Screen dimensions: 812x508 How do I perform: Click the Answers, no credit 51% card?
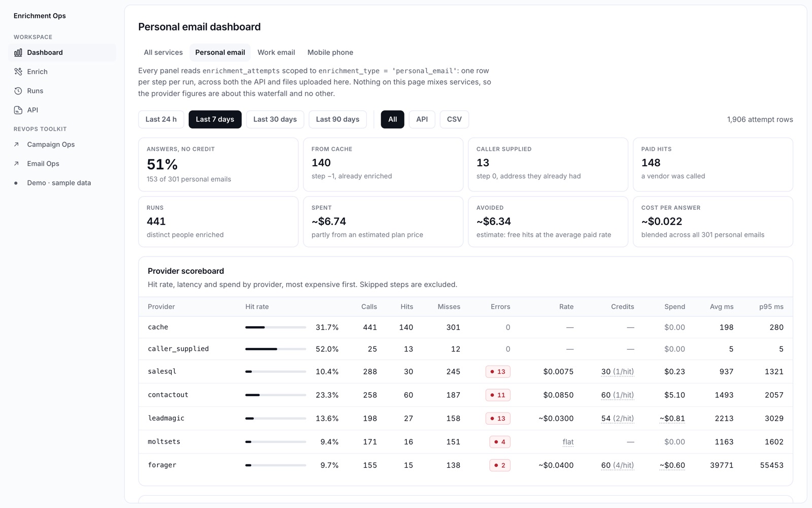click(218, 165)
